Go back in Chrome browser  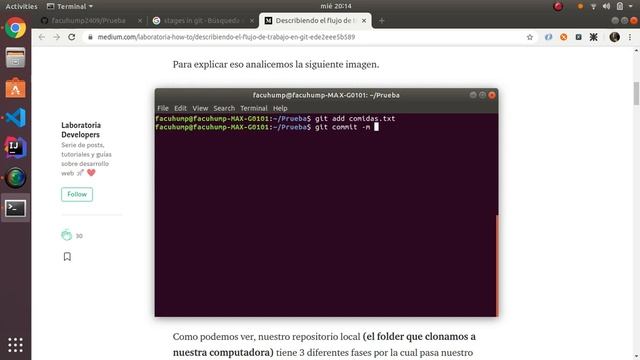pos(42,37)
